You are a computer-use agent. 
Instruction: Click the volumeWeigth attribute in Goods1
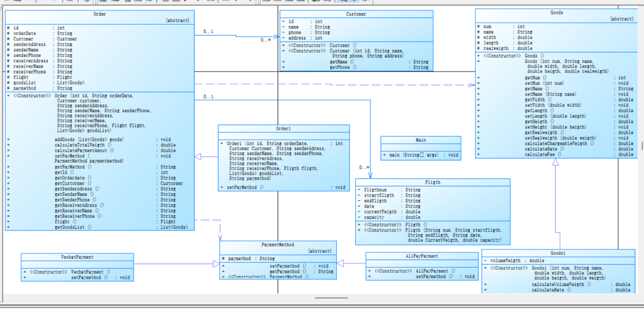[514, 261]
